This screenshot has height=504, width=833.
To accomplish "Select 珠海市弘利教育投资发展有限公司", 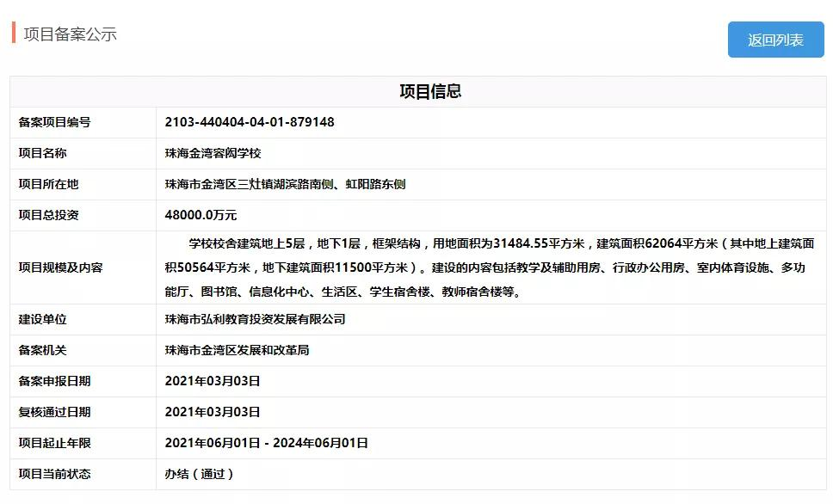I will point(256,319).
